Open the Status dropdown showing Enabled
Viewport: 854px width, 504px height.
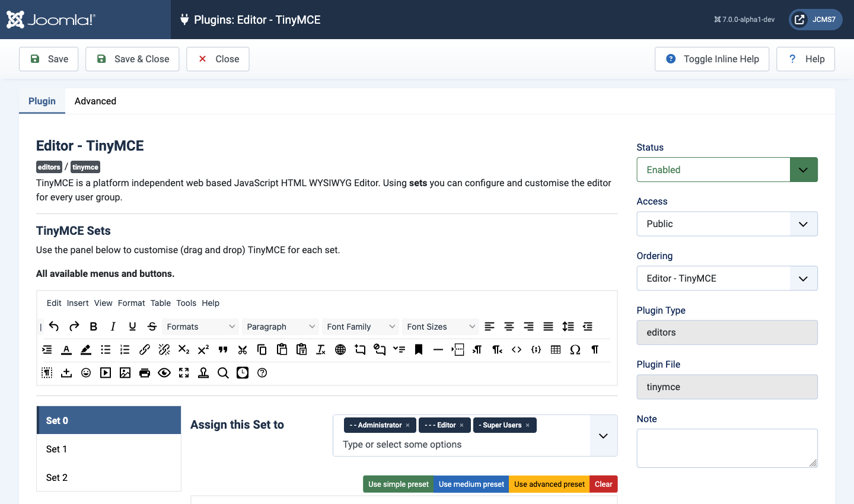727,170
